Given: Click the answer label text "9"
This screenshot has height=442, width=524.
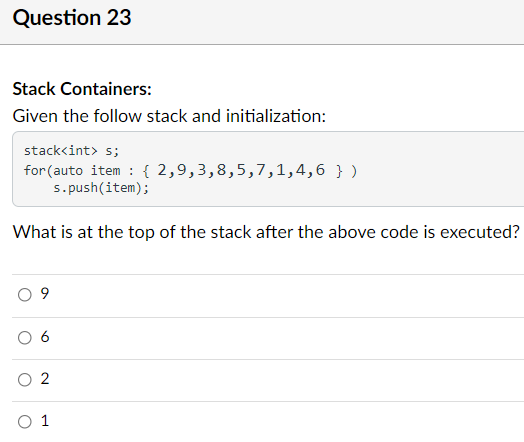Looking at the screenshot, I should tap(45, 294).
